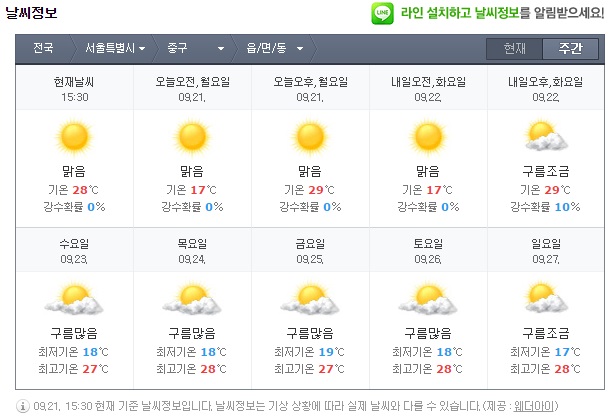Switch forecast view to 현재
Screen dimensions: 612x418
(x=514, y=48)
